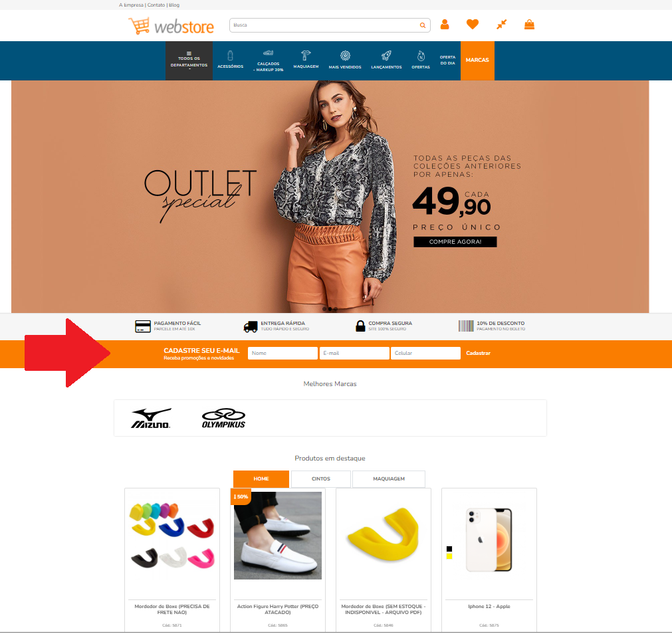Open the Mizuno brand logo
The image size is (672, 634).
151,419
